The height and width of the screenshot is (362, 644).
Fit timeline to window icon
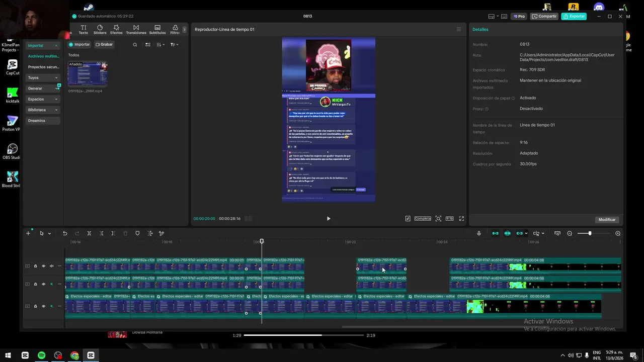click(x=557, y=233)
